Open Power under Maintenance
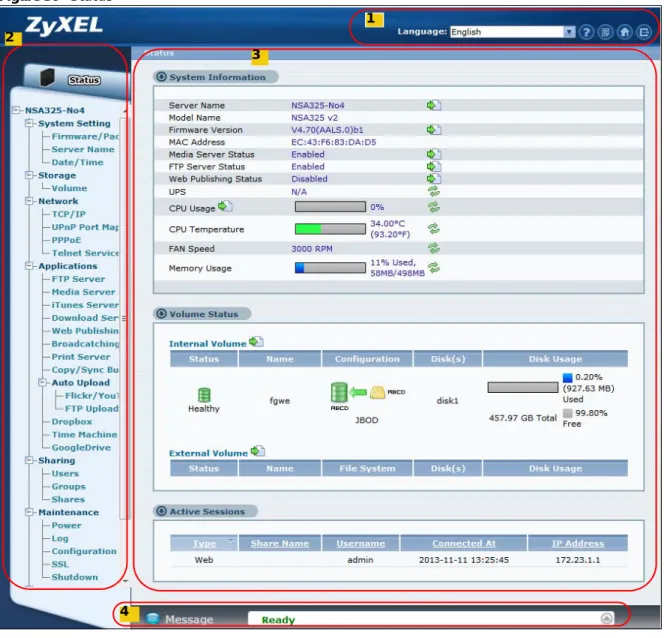Viewport: 664px width, 638px height. coord(66,525)
